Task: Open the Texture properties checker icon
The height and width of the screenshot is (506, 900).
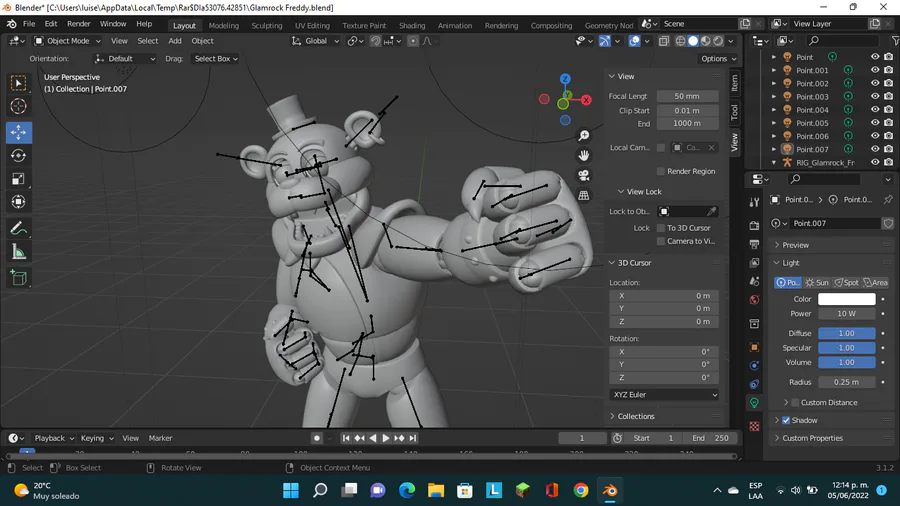Action: [x=754, y=426]
